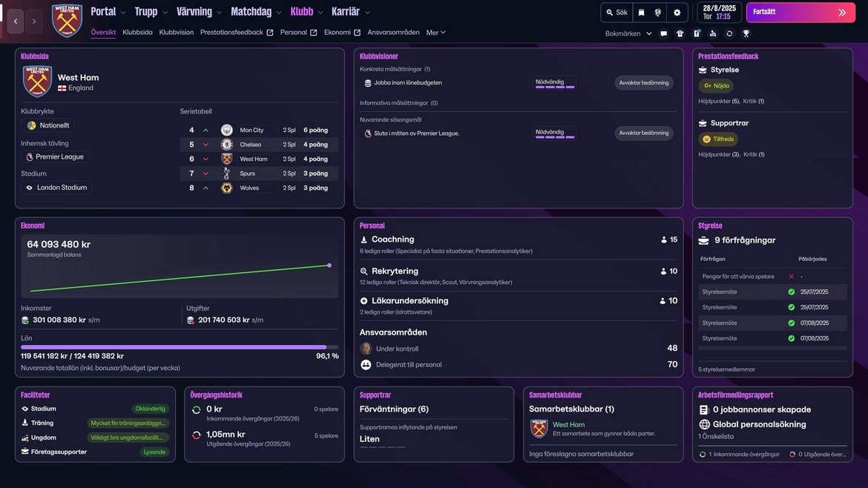Expand the Bokmärken dropdown
Image resolution: width=868 pixels, height=488 pixels.
[628, 33]
